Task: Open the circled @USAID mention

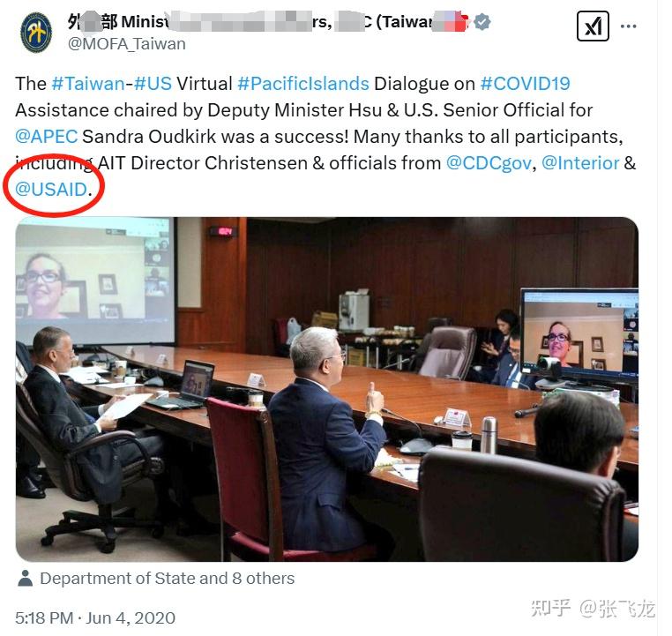Action: [51, 190]
